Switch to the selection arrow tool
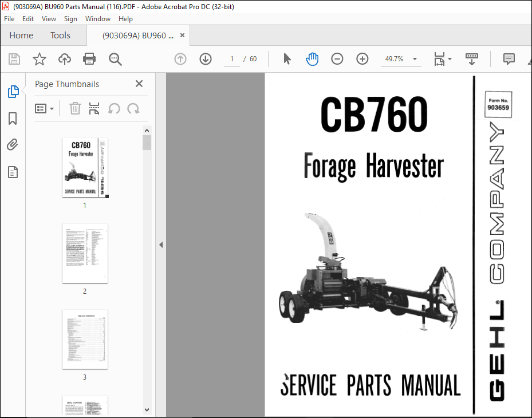532x418 pixels. (287, 59)
